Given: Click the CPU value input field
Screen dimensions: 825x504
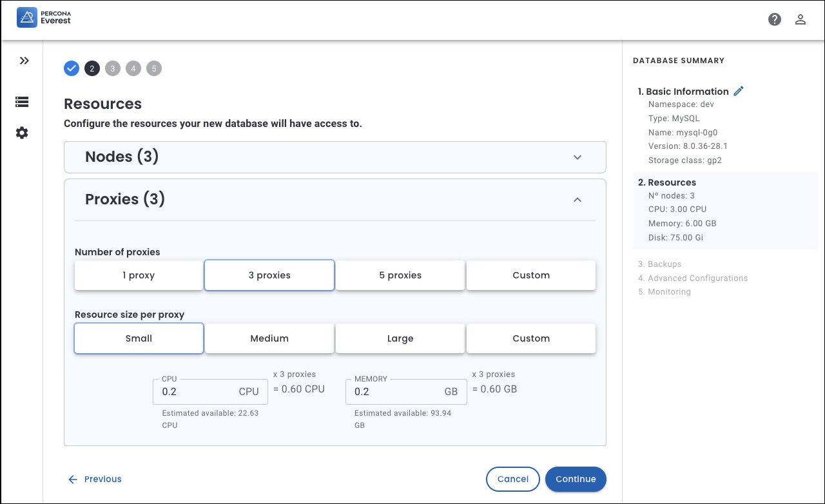Looking at the screenshot, I should click(x=197, y=392).
